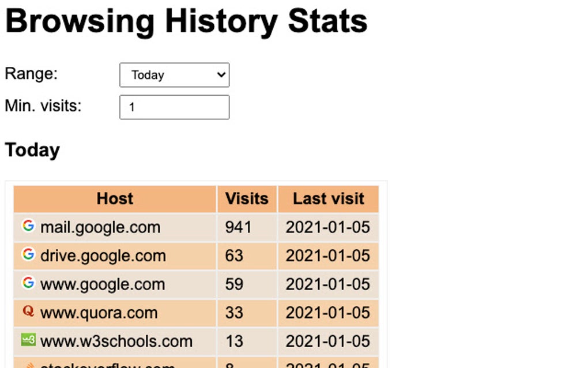Click the Today section heading
Viewport: 588px width, 368px height.
pyautogui.click(x=32, y=150)
